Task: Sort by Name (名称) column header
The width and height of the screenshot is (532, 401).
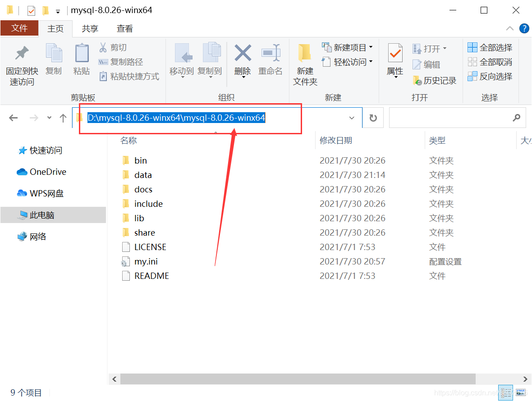Action: click(x=128, y=140)
